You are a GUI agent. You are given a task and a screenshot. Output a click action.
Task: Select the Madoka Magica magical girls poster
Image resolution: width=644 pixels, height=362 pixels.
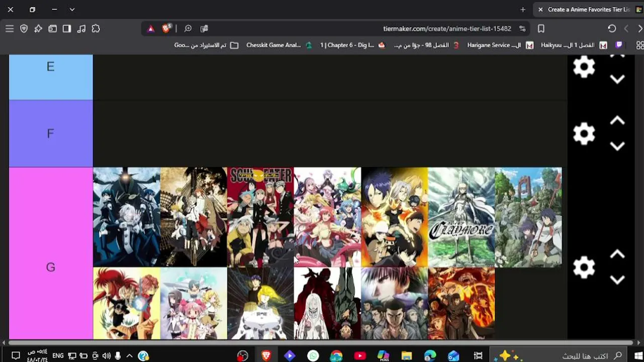coord(194,304)
